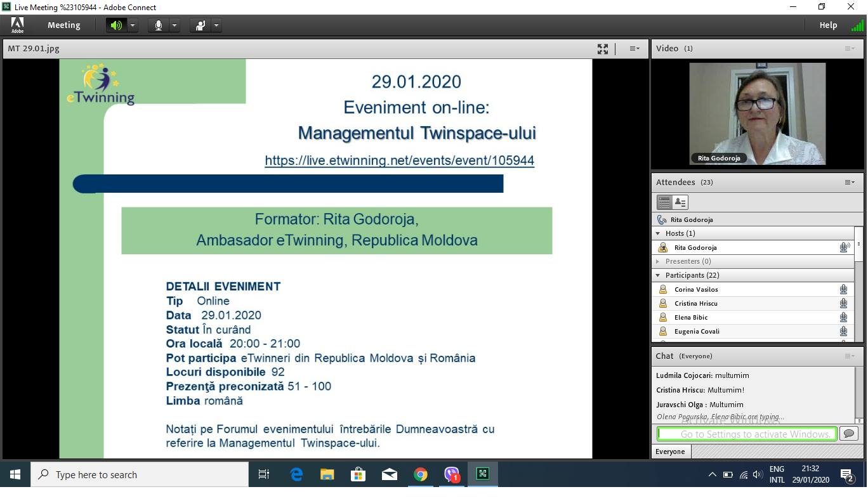This screenshot has height=501, width=868.
Task: Click Elena Bibic's microphone icon
Action: (844, 317)
